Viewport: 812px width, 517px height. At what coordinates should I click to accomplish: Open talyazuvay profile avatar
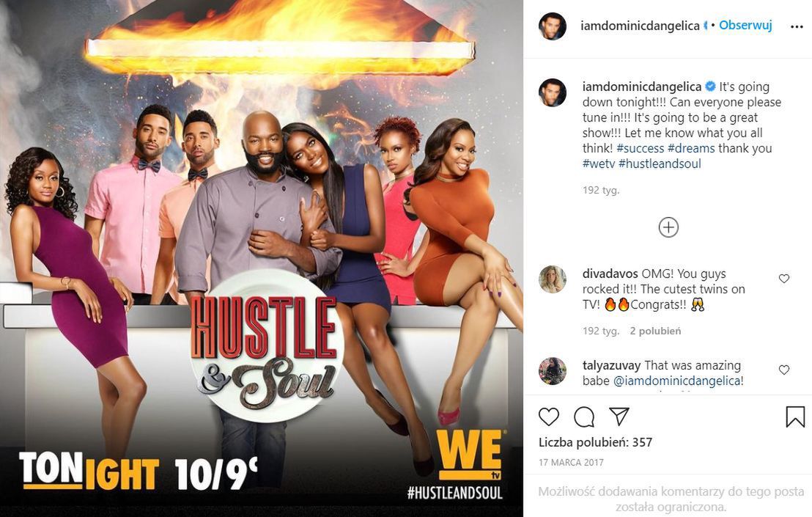[553, 371]
